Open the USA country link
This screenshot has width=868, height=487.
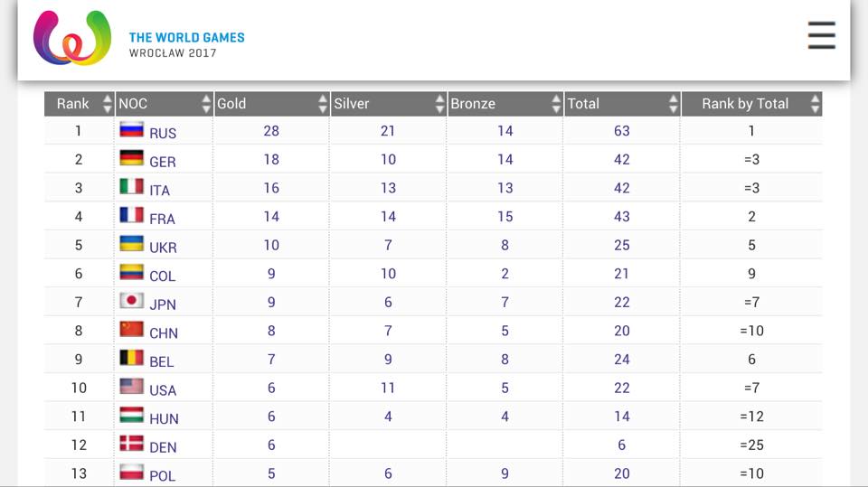coord(164,389)
